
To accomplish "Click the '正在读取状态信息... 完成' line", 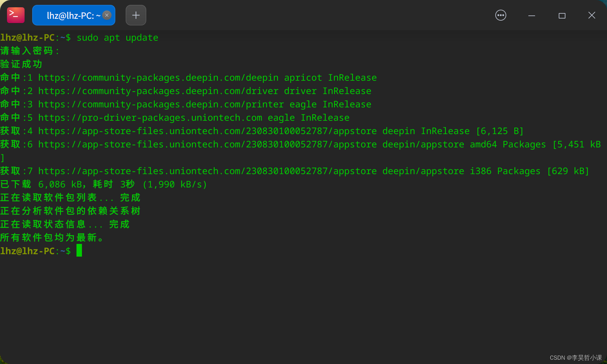I will point(65,224).
